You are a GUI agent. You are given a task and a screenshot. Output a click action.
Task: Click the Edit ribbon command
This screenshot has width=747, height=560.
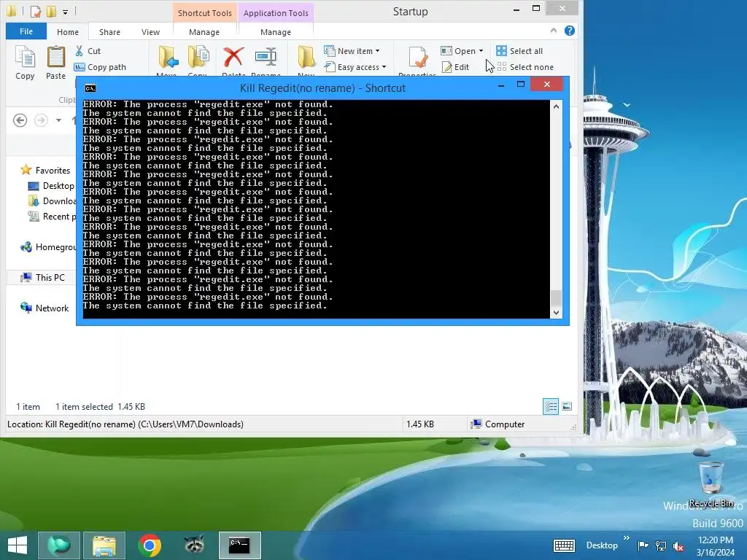point(456,67)
